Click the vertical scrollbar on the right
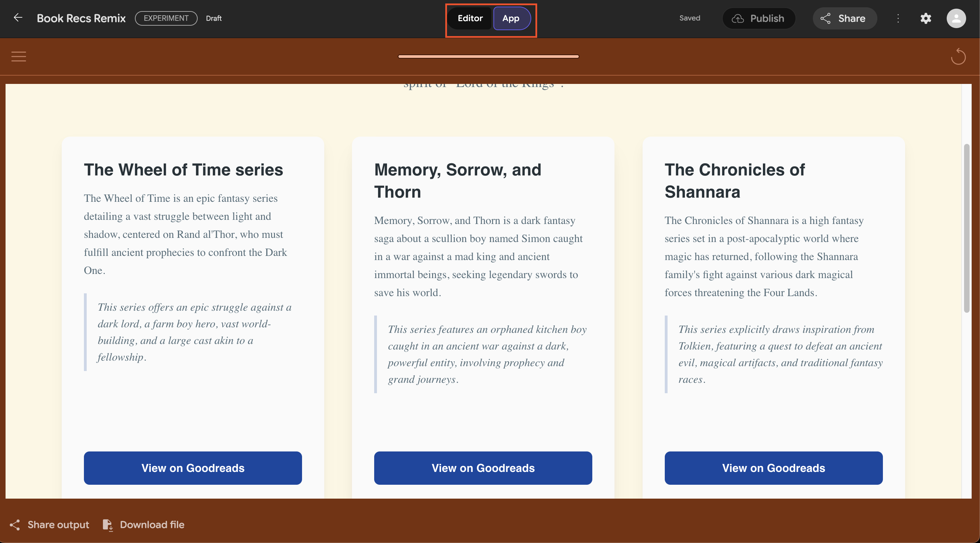The width and height of the screenshot is (980, 543). [967, 228]
